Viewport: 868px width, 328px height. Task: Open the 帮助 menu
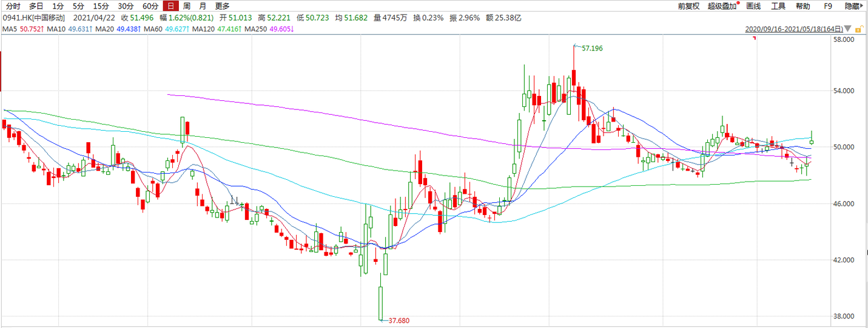coord(802,6)
